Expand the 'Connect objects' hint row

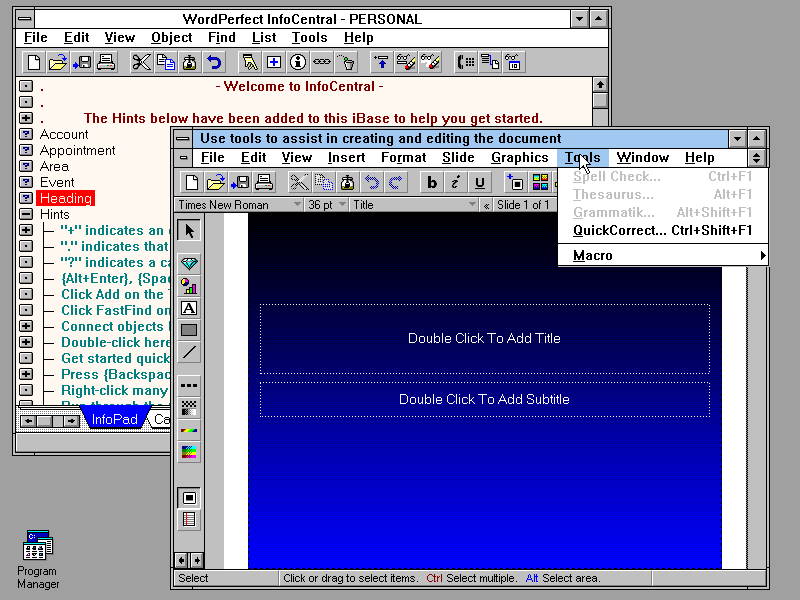(26, 326)
